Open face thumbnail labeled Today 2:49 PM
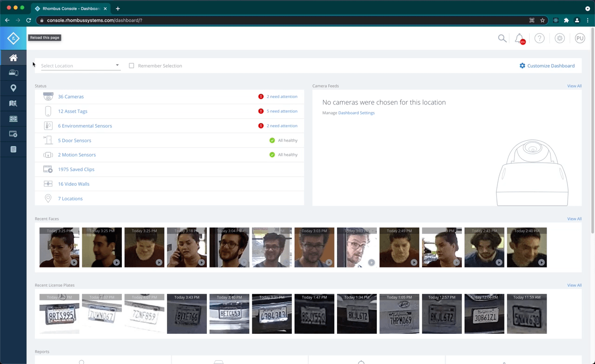Image resolution: width=595 pixels, height=364 pixels. (x=399, y=247)
